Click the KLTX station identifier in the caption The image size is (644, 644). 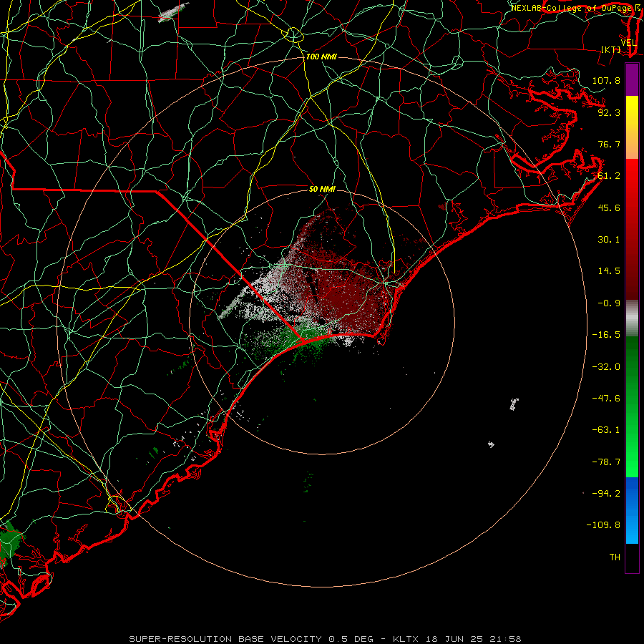407,639
